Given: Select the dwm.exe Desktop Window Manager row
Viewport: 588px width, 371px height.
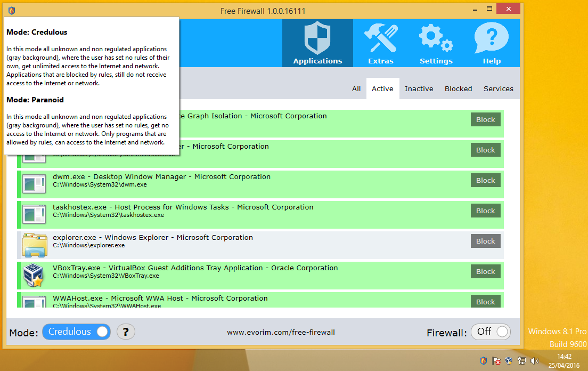Looking at the screenshot, I should click(260, 184).
